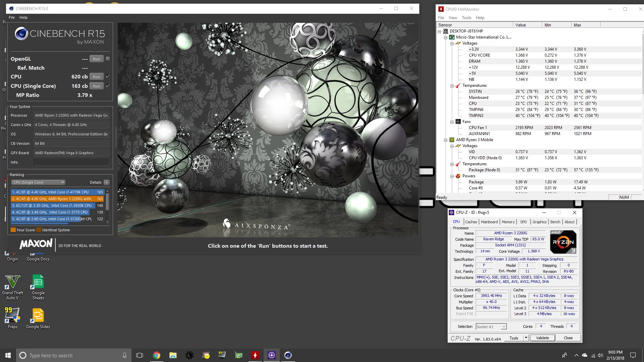
Task: Run the CPU benchmark in Cinebench
Action: [x=96, y=77]
